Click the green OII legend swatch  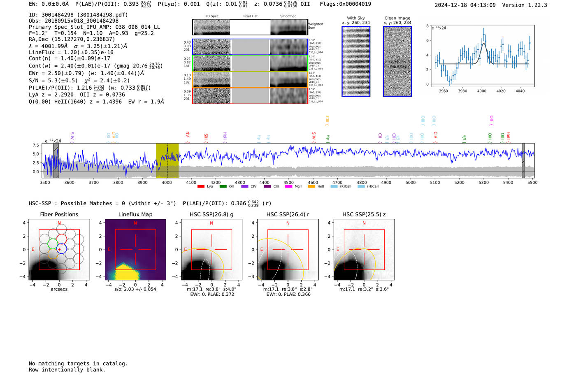tap(223, 186)
